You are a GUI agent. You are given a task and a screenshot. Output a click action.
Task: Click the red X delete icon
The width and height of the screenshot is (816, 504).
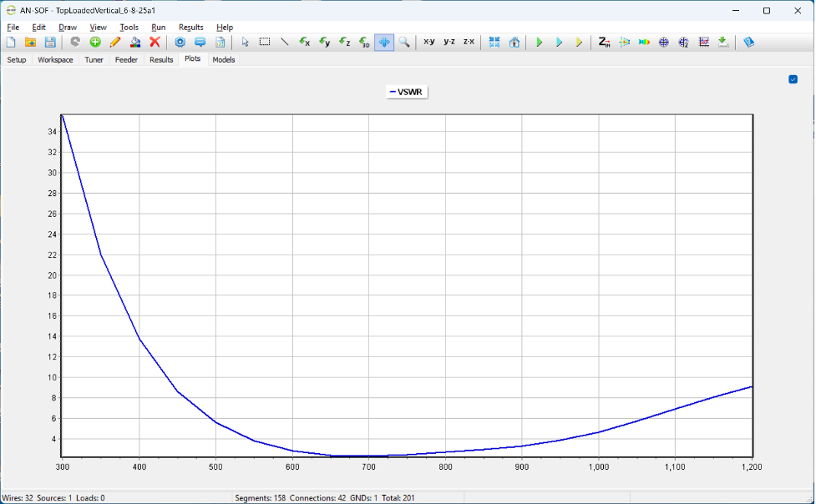[x=155, y=42]
